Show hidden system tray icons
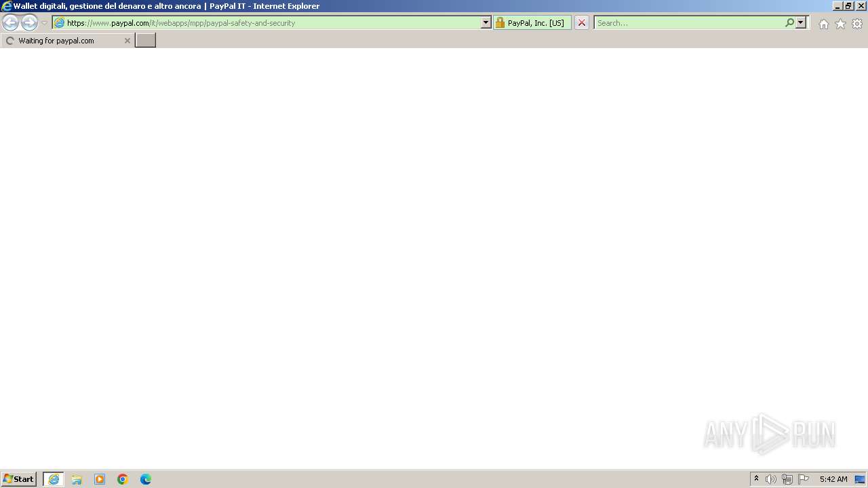The height and width of the screenshot is (488, 868). click(x=756, y=479)
